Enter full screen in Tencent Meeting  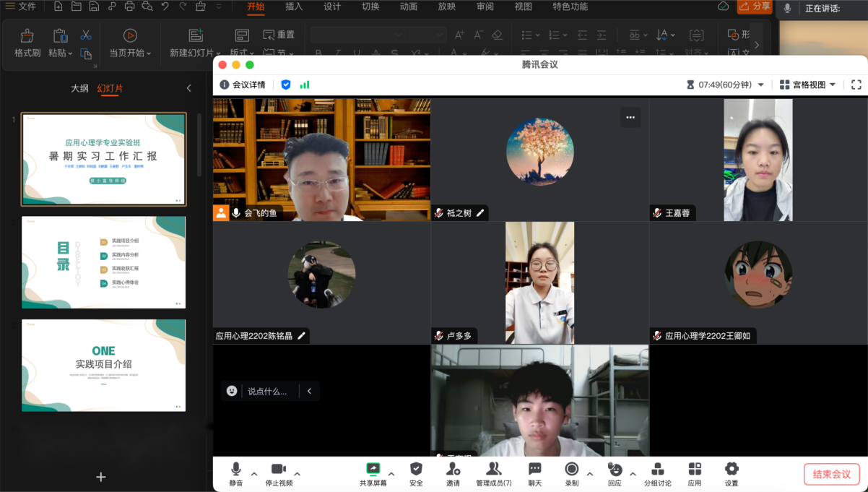[x=856, y=85]
